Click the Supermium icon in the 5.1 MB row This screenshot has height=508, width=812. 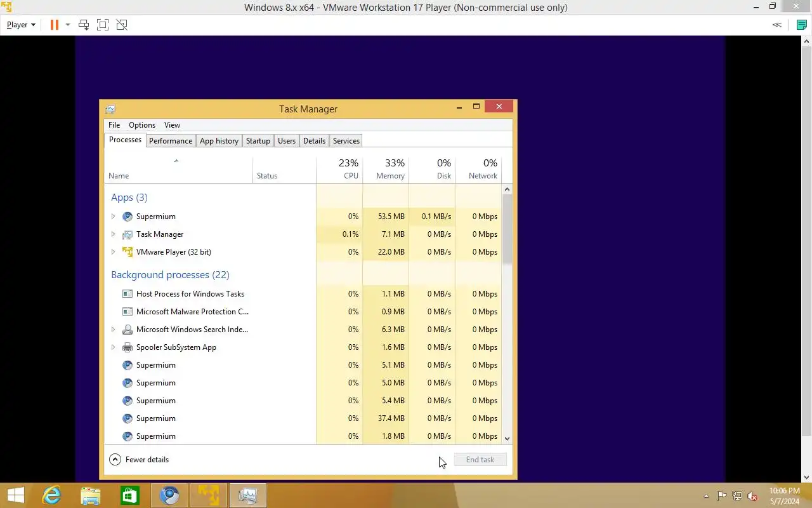[x=128, y=365]
